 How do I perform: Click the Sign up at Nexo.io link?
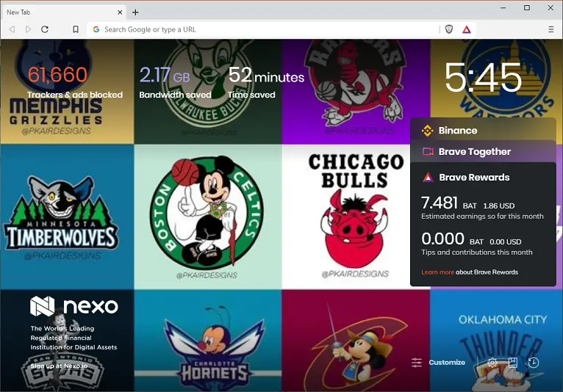click(x=59, y=366)
